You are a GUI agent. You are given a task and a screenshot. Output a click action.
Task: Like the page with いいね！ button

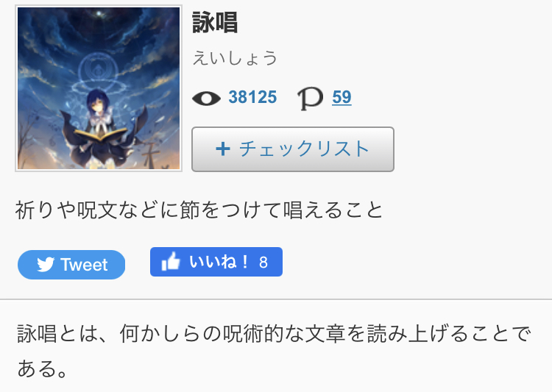click(x=216, y=262)
